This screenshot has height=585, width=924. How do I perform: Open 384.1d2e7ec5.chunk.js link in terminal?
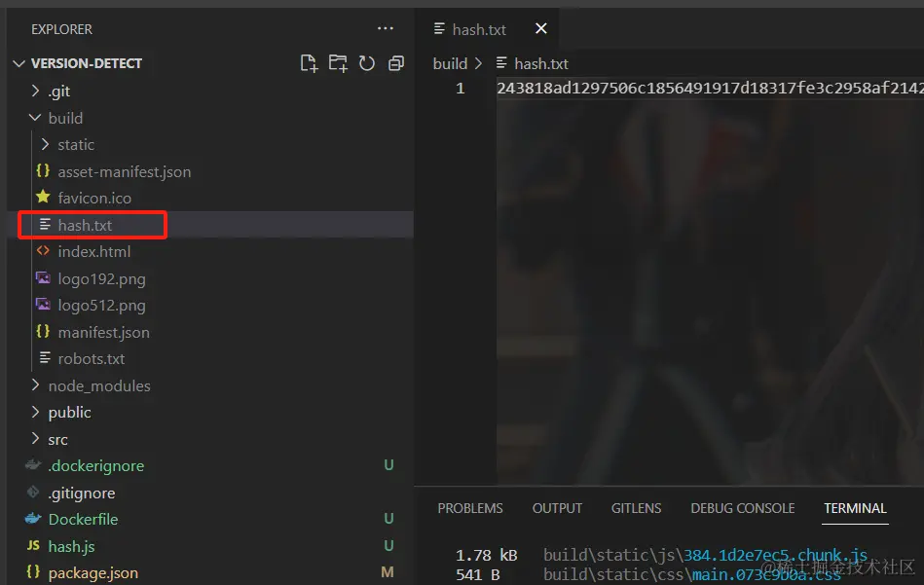tap(775, 555)
